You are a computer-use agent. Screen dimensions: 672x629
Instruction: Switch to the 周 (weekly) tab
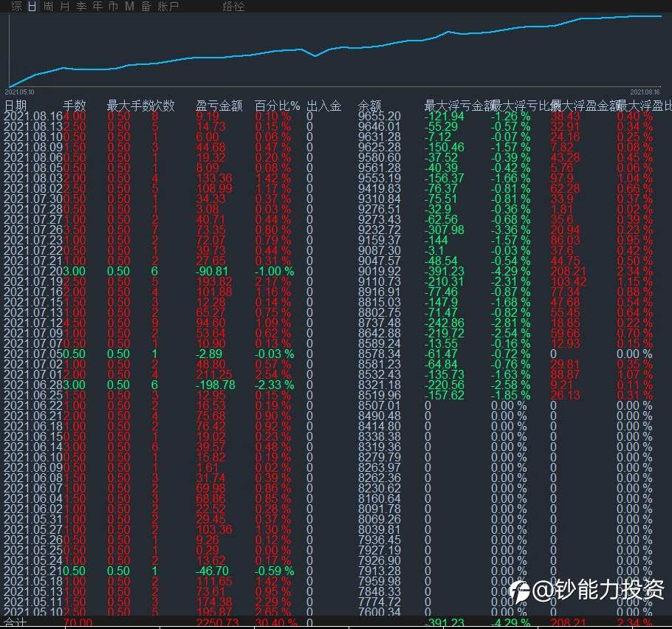49,7
